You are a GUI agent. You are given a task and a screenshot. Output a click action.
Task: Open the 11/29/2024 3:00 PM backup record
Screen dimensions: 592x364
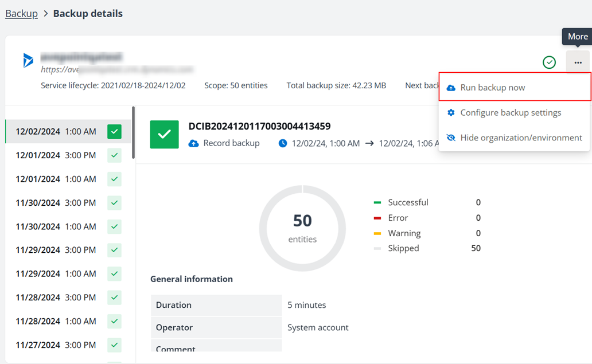[56, 250]
